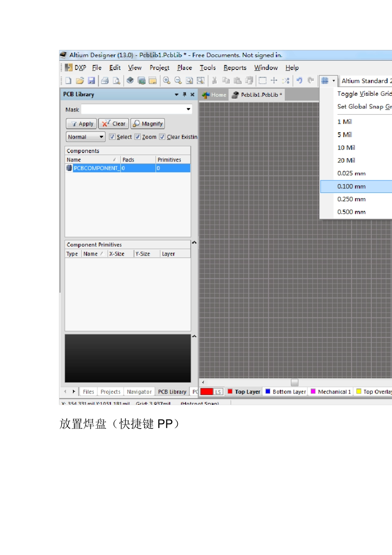Open the Altium Standard 2D view configuration dropdown
Screen dimensions: 392x555
point(366,81)
